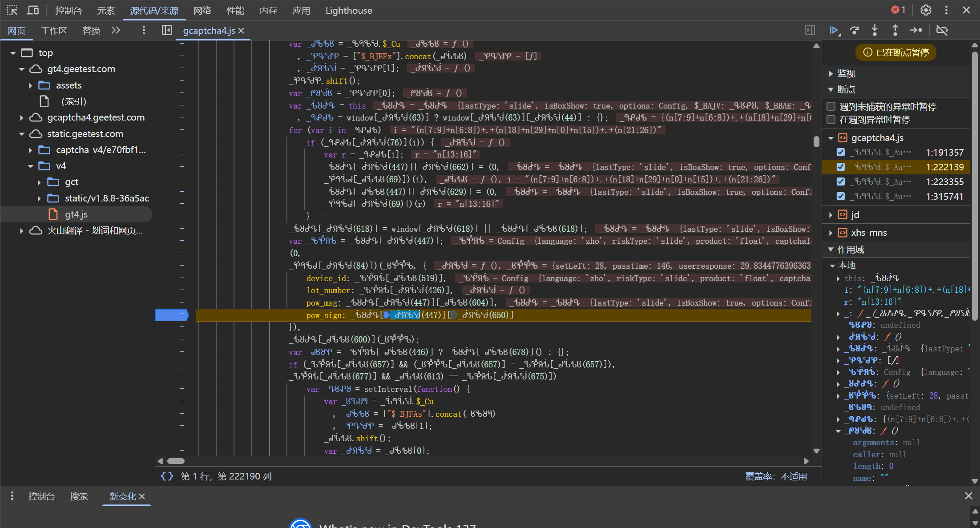Click the code editor horizontal scrollbar thumb

[x=176, y=461]
